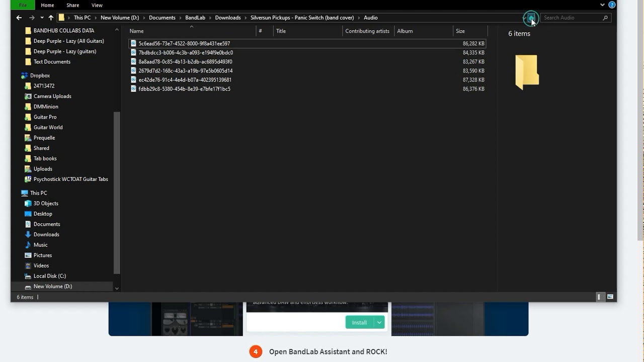
Task: Open the File ribbon tab
Action: click(x=23, y=5)
